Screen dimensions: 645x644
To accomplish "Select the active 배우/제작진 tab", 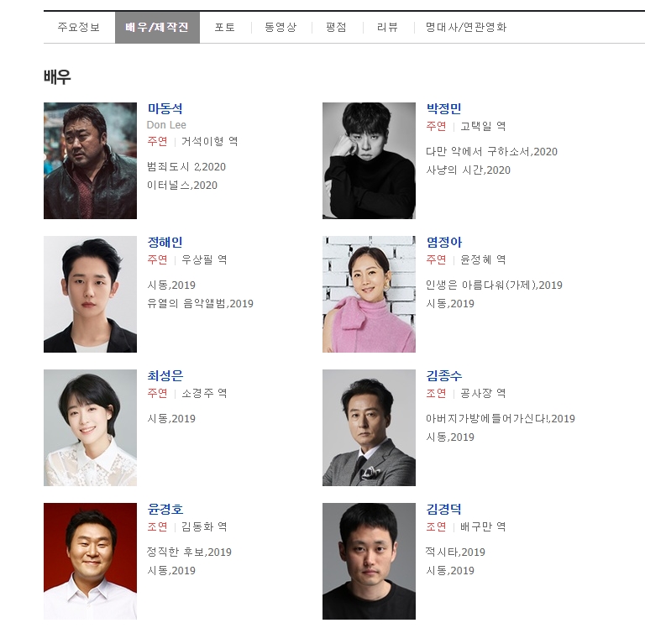I will coord(157,27).
